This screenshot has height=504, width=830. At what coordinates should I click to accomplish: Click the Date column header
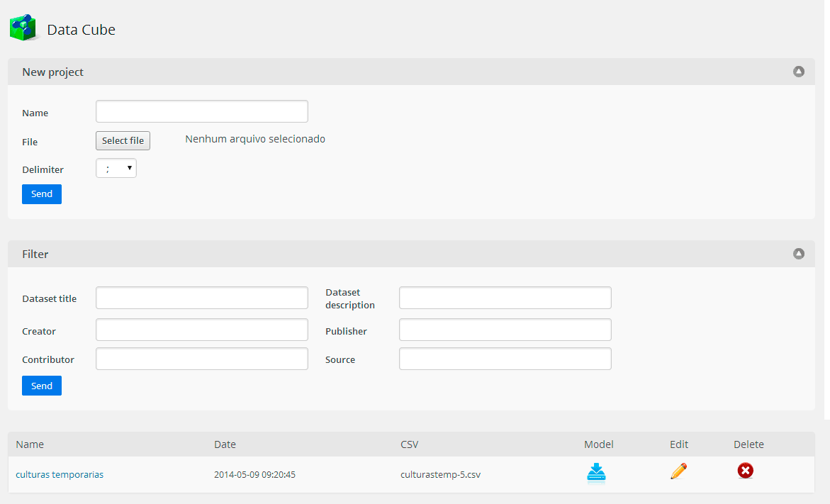point(225,444)
